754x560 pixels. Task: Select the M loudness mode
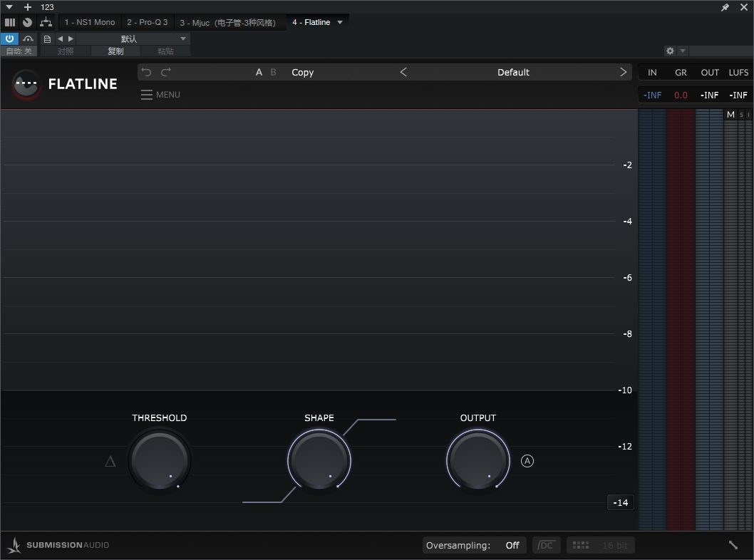(730, 115)
